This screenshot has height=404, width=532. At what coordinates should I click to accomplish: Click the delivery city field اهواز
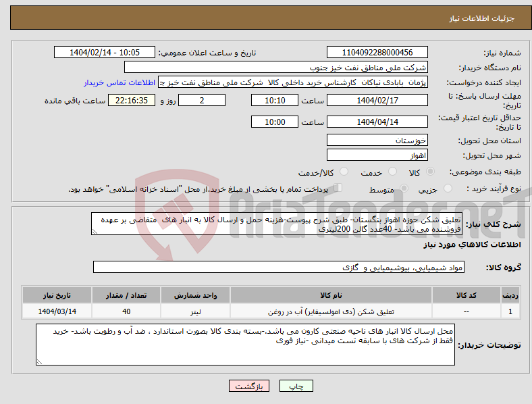[x=377, y=155]
